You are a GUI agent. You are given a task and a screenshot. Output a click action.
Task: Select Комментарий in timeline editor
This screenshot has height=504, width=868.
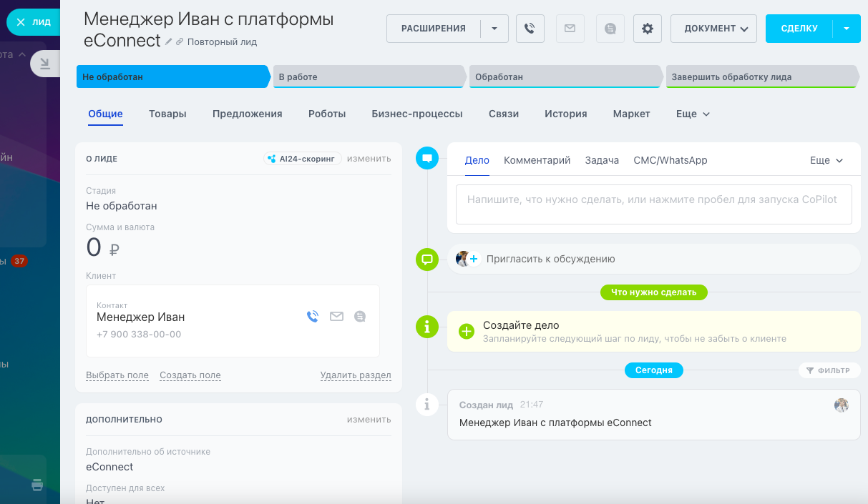click(537, 160)
